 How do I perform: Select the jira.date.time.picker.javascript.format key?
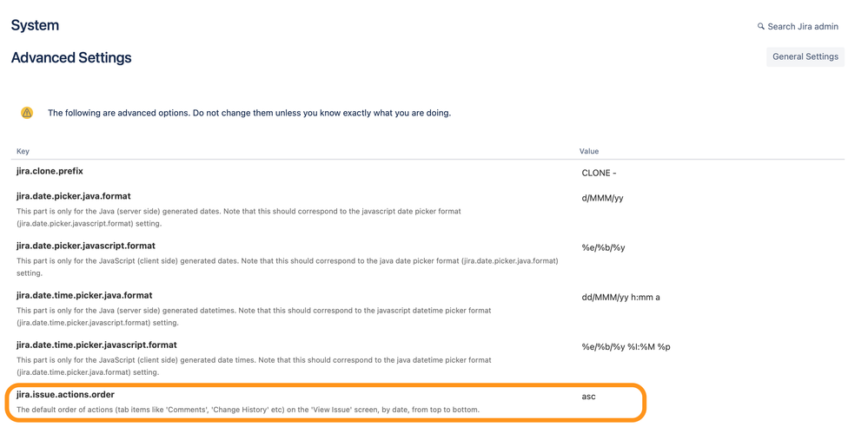96,345
